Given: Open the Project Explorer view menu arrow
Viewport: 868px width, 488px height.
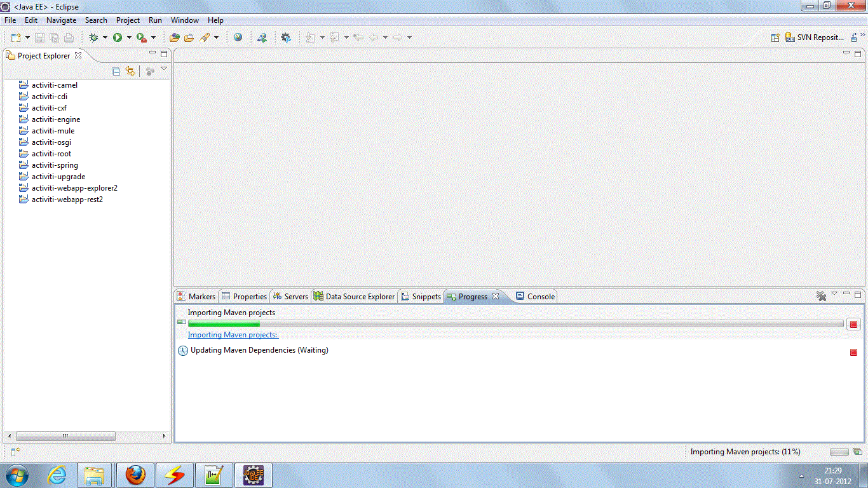Looking at the screenshot, I should click(164, 69).
